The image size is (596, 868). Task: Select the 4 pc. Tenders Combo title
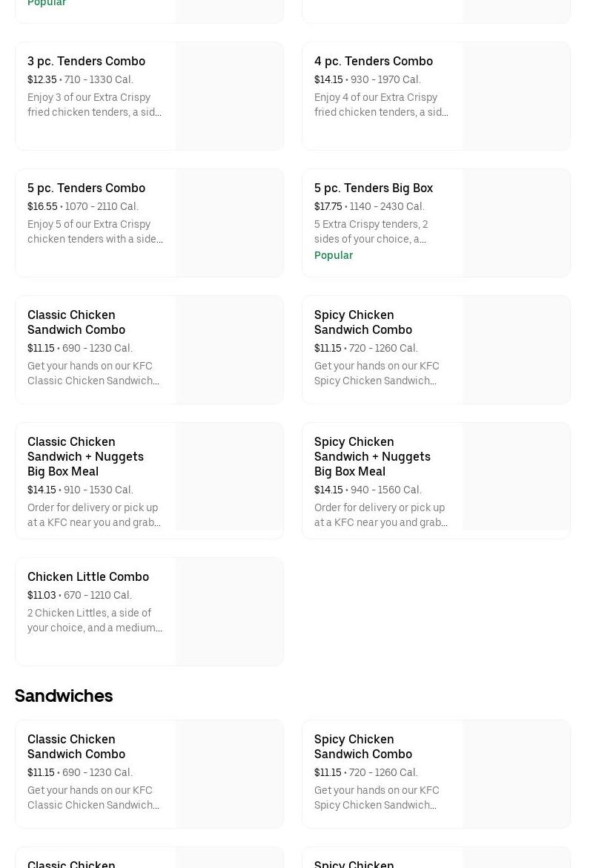click(373, 62)
